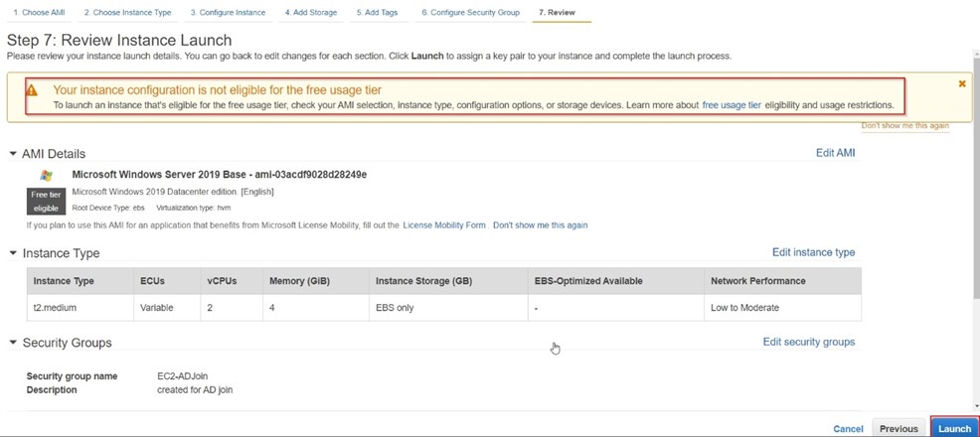This screenshot has width=980, height=437.
Task: Open the License Mobility Form link
Action: click(444, 225)
